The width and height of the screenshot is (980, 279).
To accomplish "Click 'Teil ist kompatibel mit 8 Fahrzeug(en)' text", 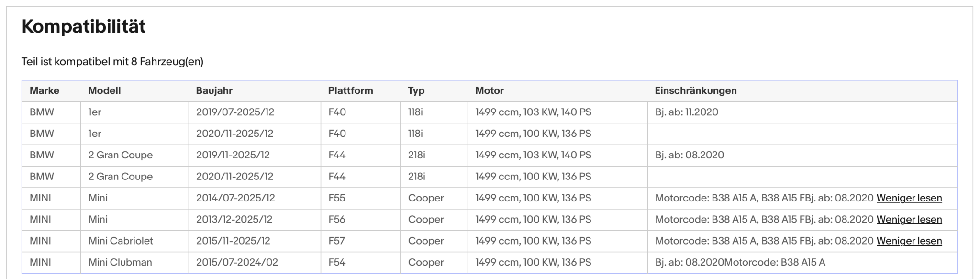I will [x=112, y=62].
